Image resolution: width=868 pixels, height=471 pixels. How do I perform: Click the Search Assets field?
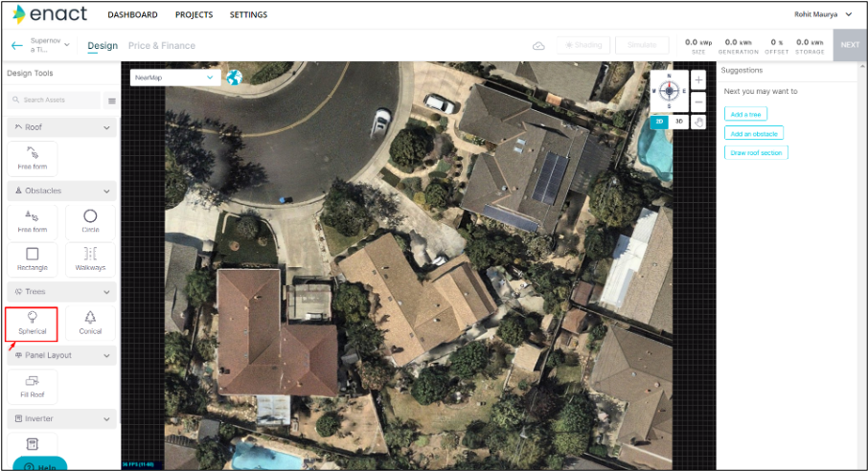pos(55,101)
